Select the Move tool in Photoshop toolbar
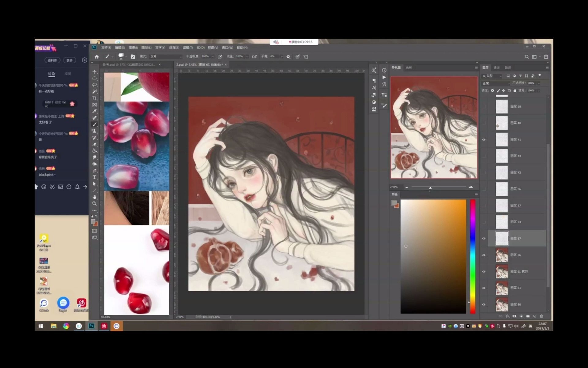 coord(94,72)
